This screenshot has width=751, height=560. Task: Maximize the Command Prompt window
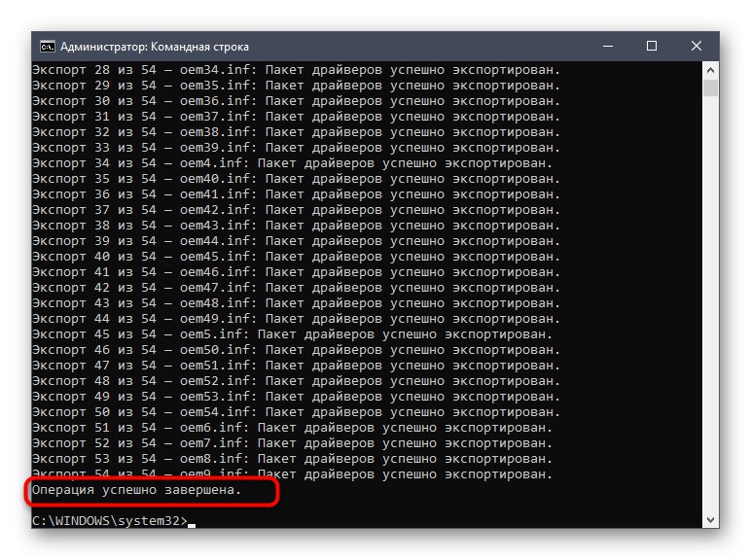click(x=652, y=47)
